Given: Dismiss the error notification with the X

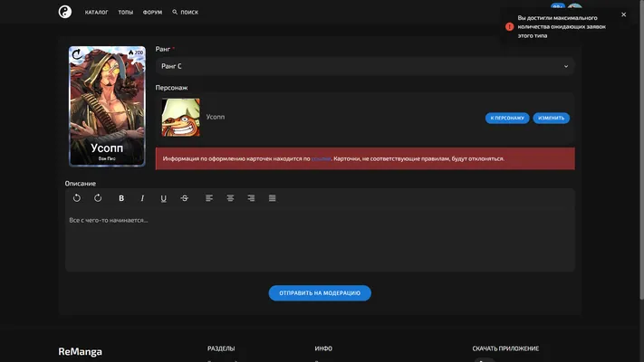Looking at the screenshot, I should click(x=623, y=14).
